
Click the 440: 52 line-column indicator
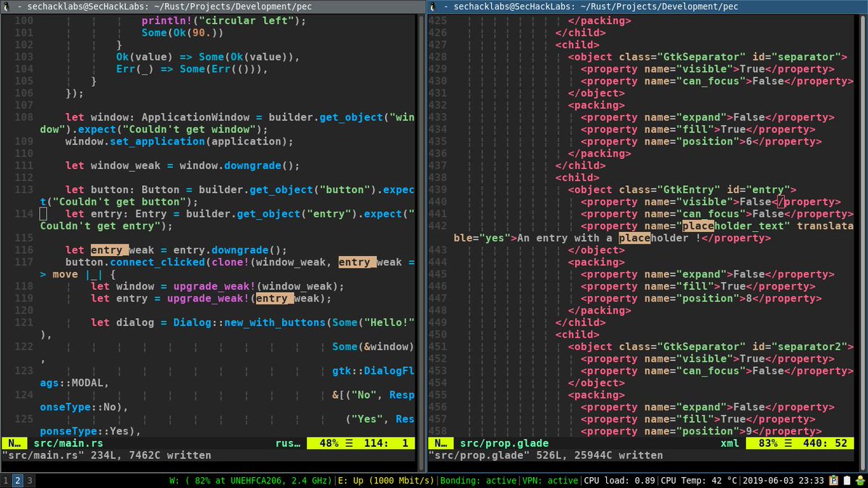[825, 443]
